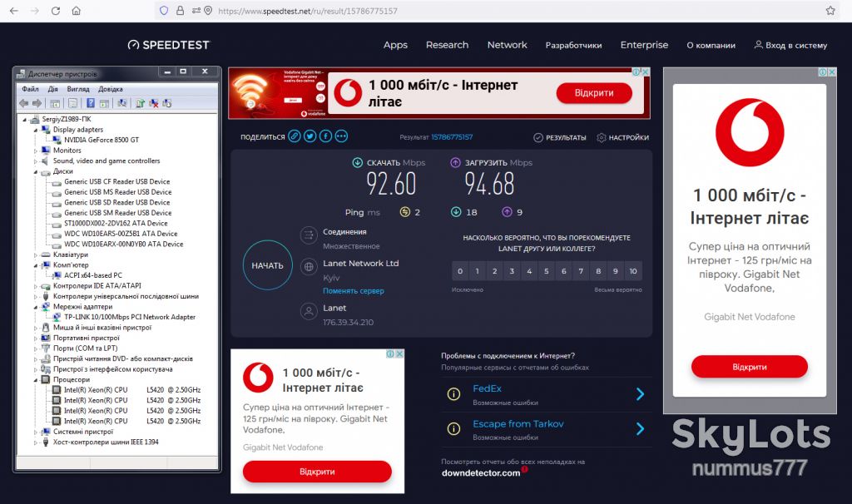Screen dimensions: 852x504
Task: Click the Поменять сервер link
Action: (x=353, y=291)
